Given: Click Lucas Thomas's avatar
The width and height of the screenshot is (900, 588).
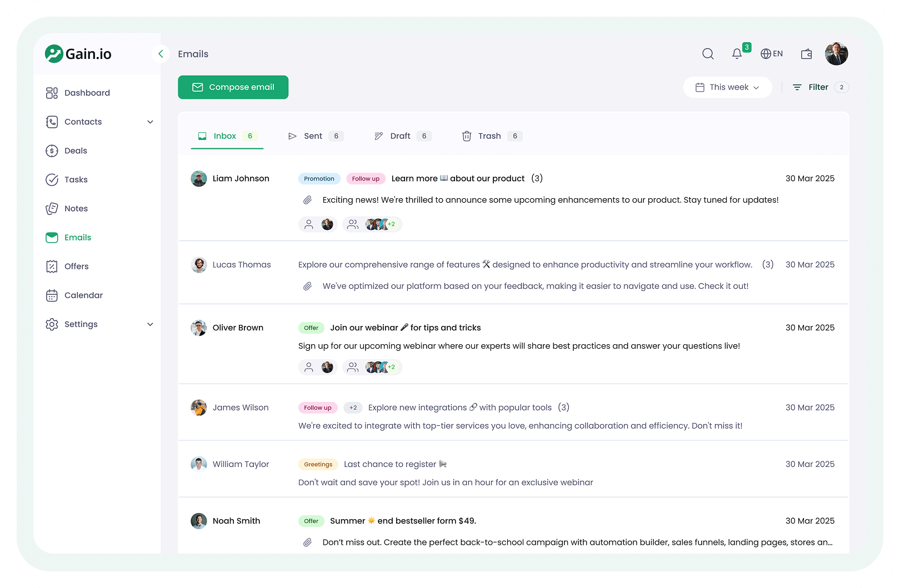Looking at the screenshot, I should pos(199,265).
